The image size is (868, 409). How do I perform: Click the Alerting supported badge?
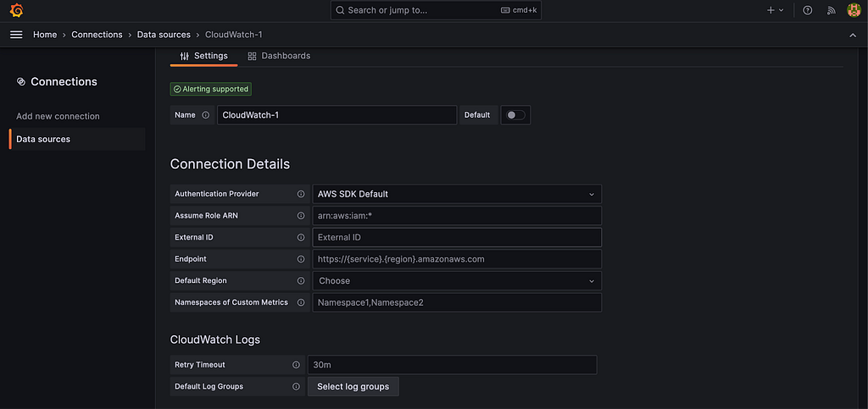pos(211,89)
